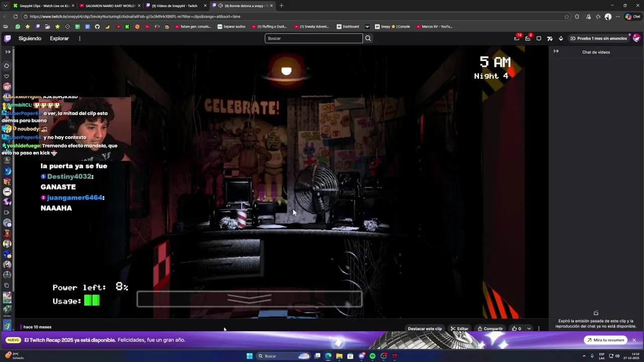Open the view site information padlock icon

26,17
